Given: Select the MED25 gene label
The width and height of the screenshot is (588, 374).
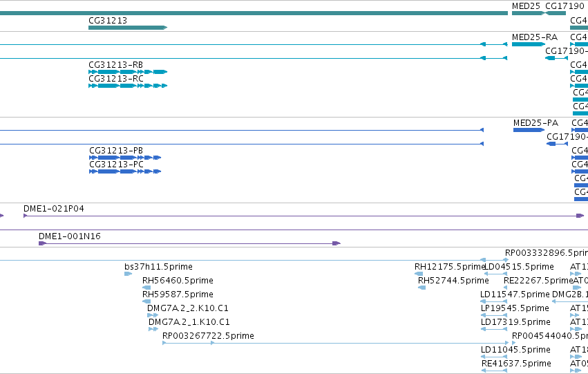Looking at the screenshot, I should pyautogui.click(x=526, y=6).
